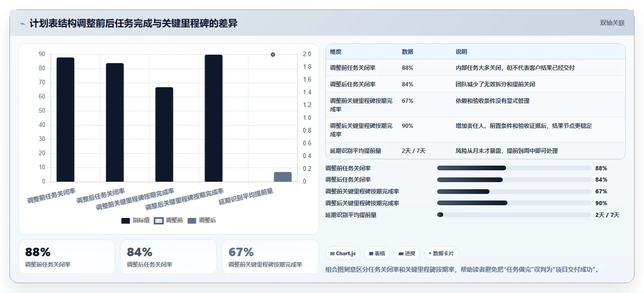
Task: Click the description 风险从月末才暴露，提前到周中即可处理
Action: pos(507,151)
